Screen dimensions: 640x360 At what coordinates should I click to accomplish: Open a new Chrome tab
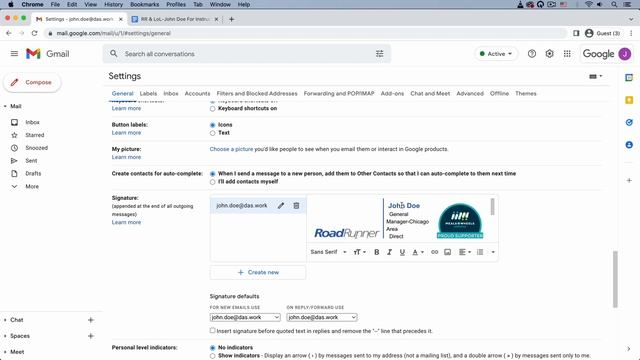[x=231, y=19]
